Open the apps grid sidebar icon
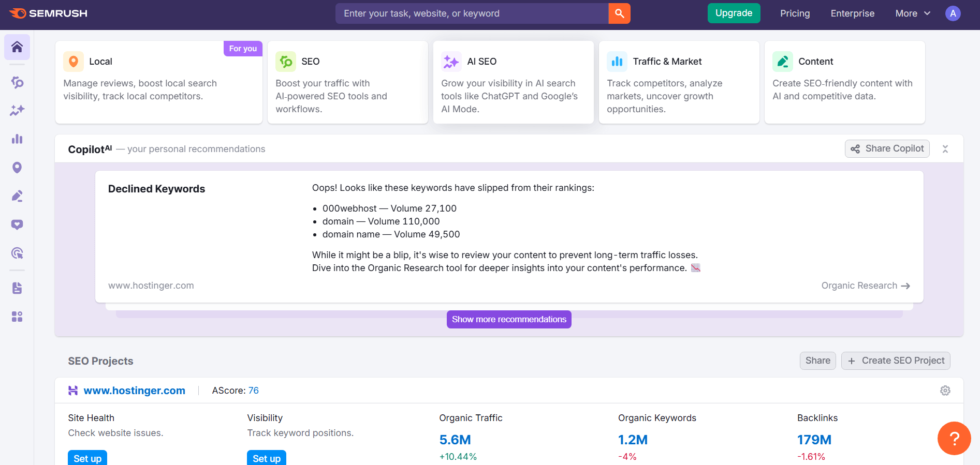 point(17,317)
